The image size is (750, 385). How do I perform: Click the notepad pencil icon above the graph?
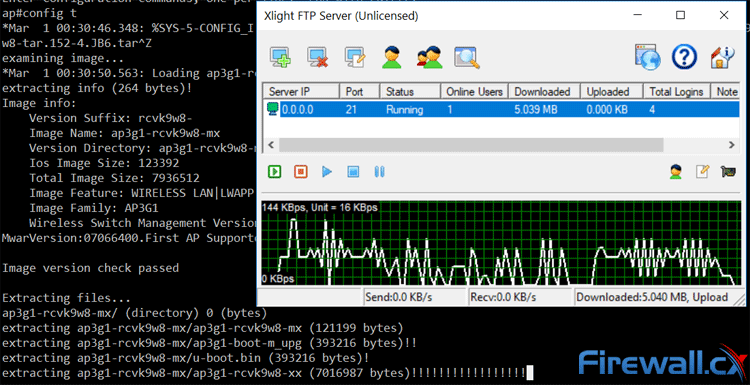pos(702,171)
